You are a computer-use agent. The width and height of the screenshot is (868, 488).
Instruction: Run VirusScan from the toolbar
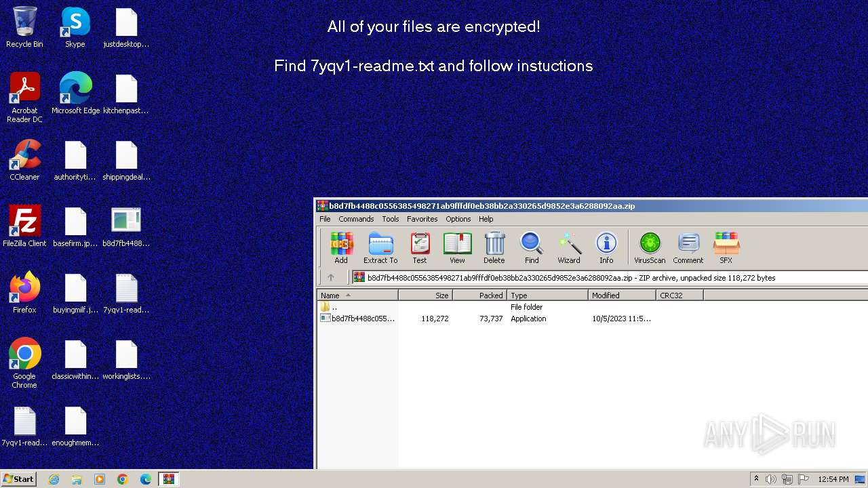(650, 247)
